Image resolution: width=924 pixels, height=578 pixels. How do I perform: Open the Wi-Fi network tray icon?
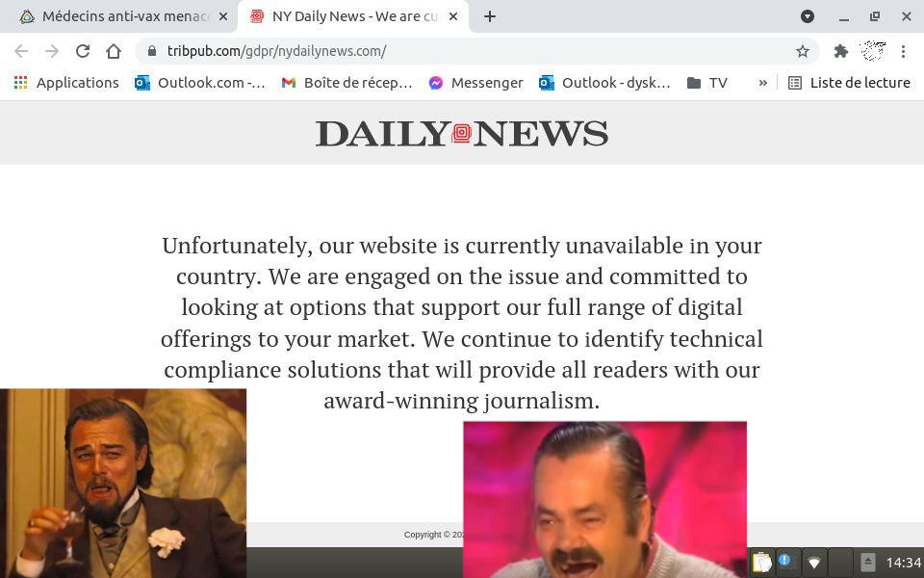[x=814, y=563]
